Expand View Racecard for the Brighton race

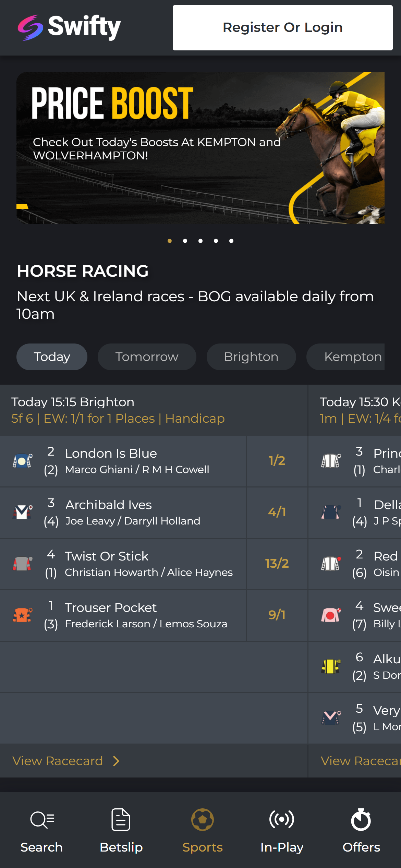click(65, 761)
